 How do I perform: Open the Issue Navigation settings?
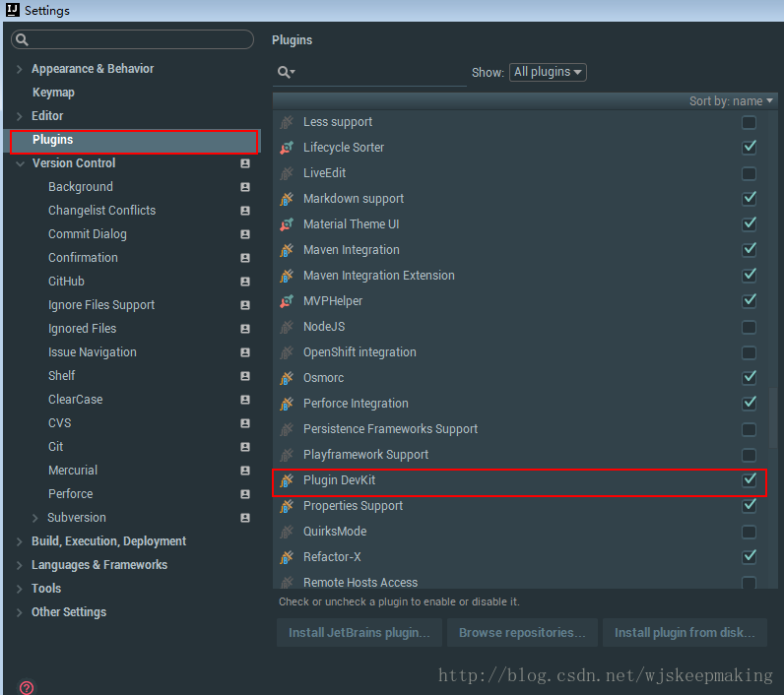click(92, 352)
